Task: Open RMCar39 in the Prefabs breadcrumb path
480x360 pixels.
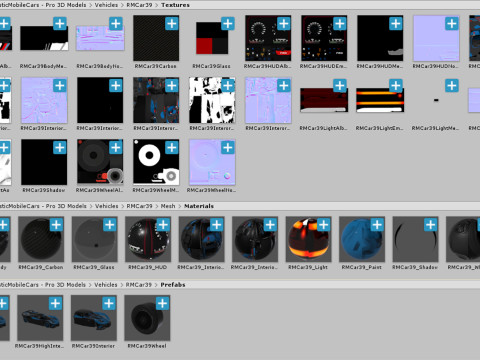Action: (139, 285)
